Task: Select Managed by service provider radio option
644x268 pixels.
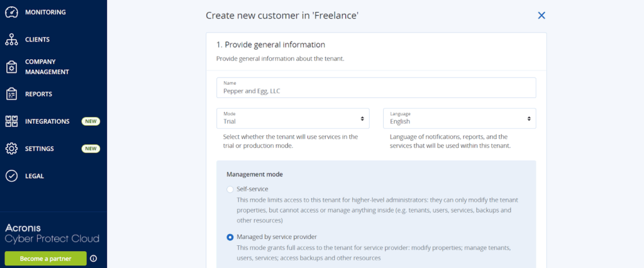Action: [230, 237]
